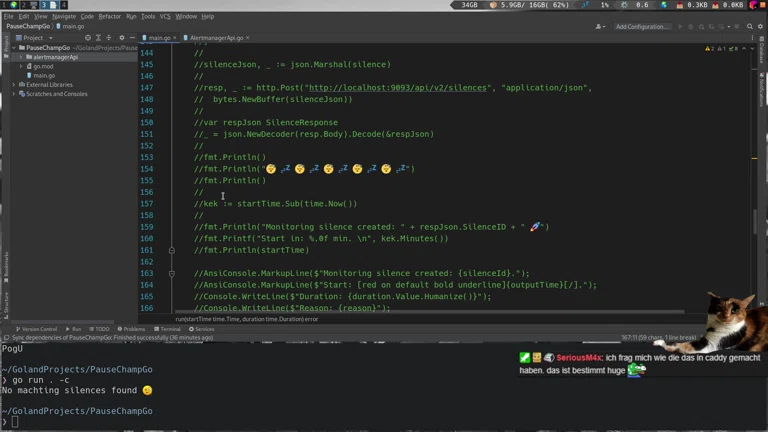
Task: Open the Refactor menu
Action: pyautogui.click(x=109, y=16)
